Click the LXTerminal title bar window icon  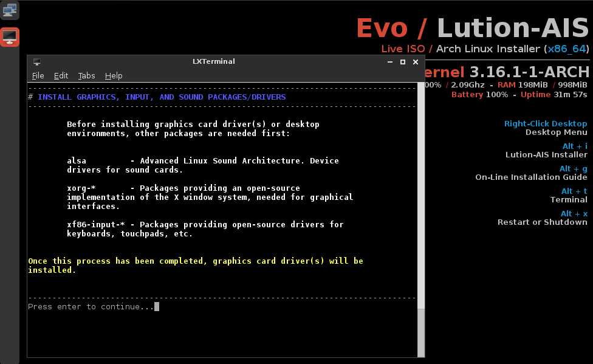click(36, 61)
